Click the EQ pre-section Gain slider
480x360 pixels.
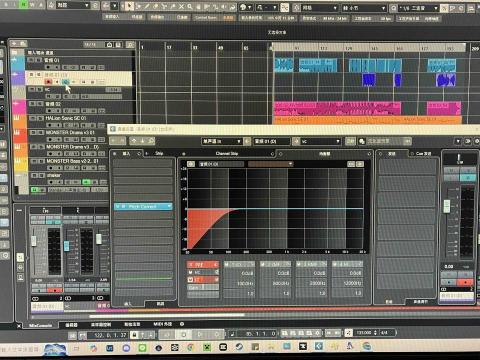[203, 287]
